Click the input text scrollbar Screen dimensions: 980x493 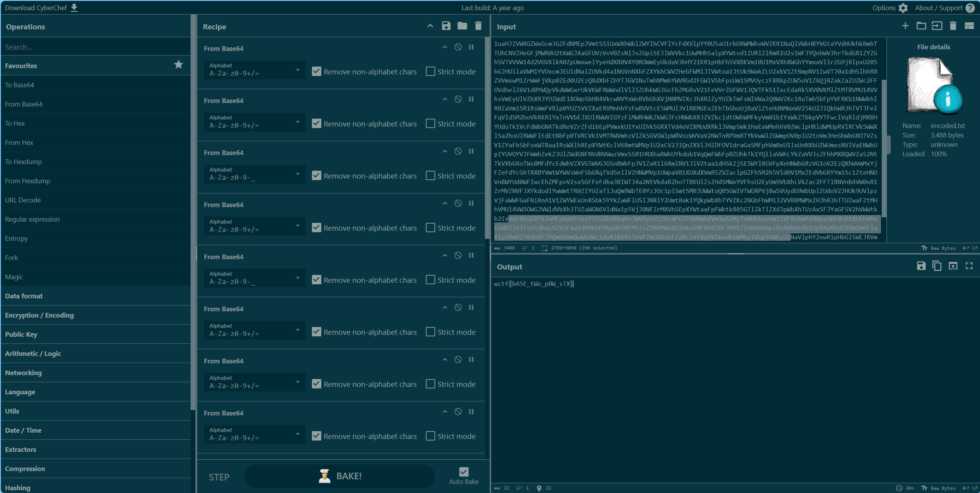pos(883,148)
